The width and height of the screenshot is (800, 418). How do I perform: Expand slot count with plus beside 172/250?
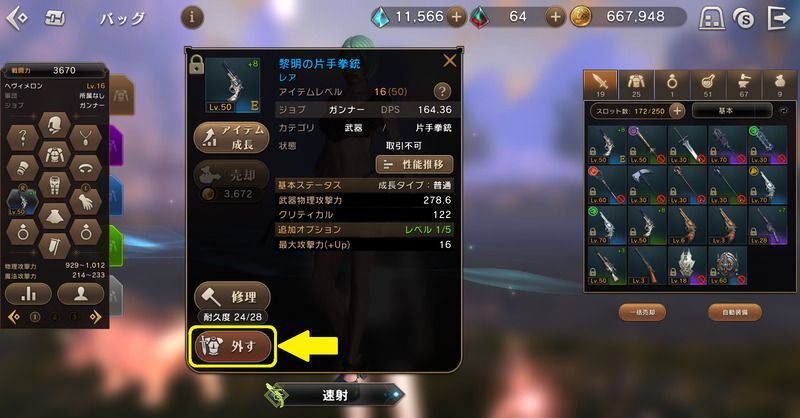[677, 110]
